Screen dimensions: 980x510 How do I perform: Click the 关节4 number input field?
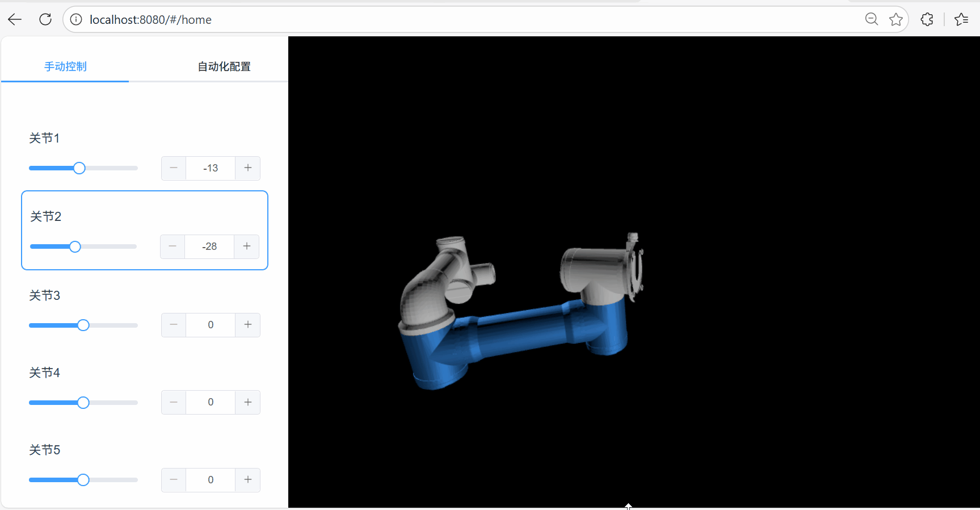pos(211,402)
